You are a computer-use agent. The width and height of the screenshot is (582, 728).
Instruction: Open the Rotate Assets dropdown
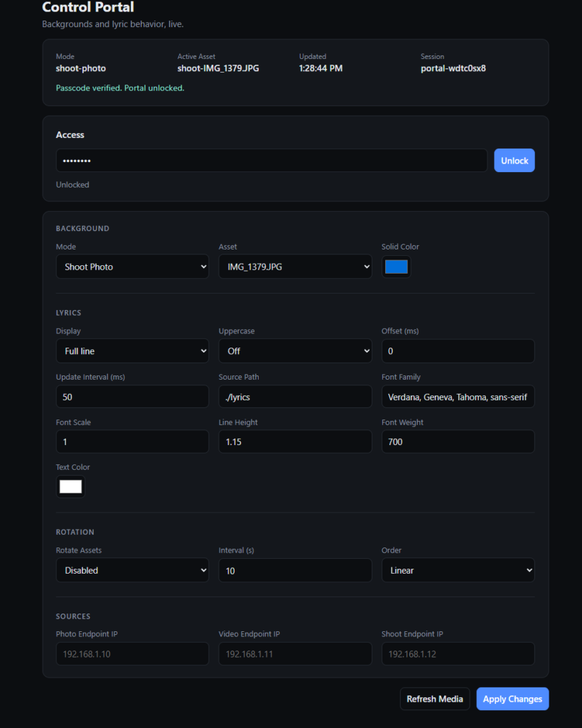132,570
